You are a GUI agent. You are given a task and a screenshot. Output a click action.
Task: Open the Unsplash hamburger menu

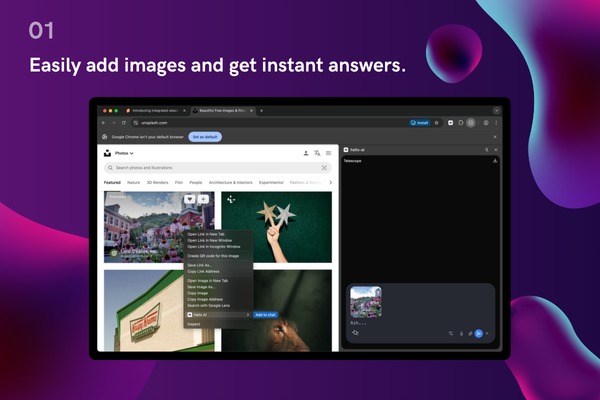click(x=328, y=153)
